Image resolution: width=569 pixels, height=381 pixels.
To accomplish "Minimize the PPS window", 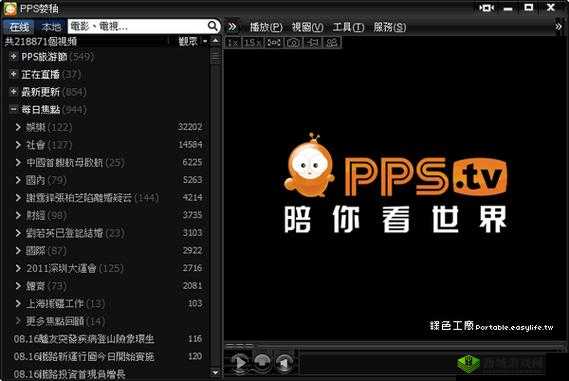I will coord(508,8).
